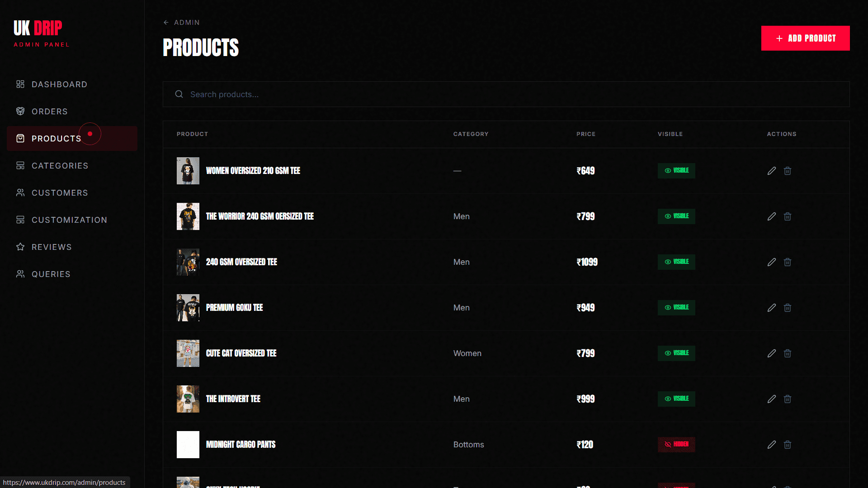The height and width of the screenshot is (488, 868).
Task: Click the Women Oversized 210 GSM Tee name
Action: (x=253, y=171)
